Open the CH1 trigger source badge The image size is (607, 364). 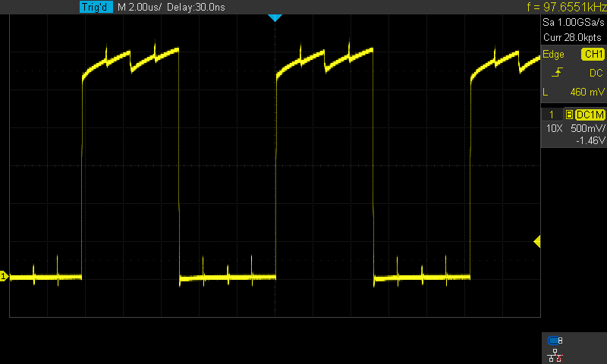pyautogui.click(x=592, y=55)
